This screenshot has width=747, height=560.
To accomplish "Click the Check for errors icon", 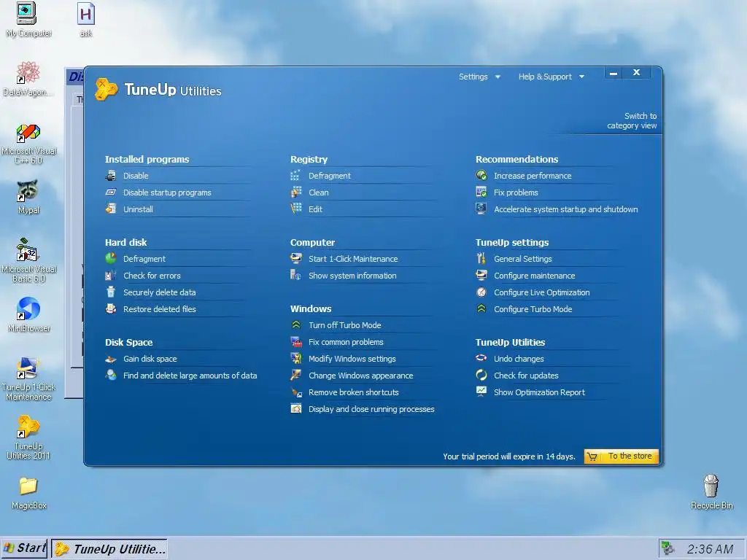I will pyautogui.click(x=111, y=275).
